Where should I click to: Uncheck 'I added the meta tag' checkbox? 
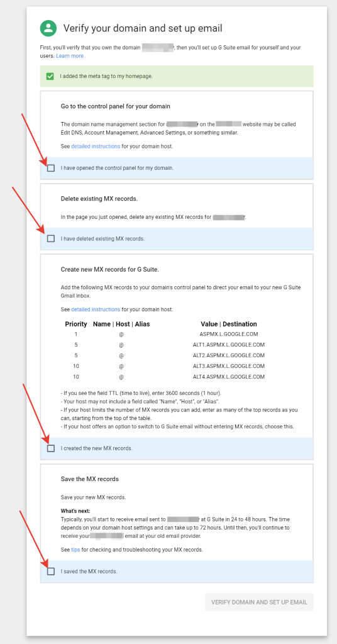[x=50, y=76]
